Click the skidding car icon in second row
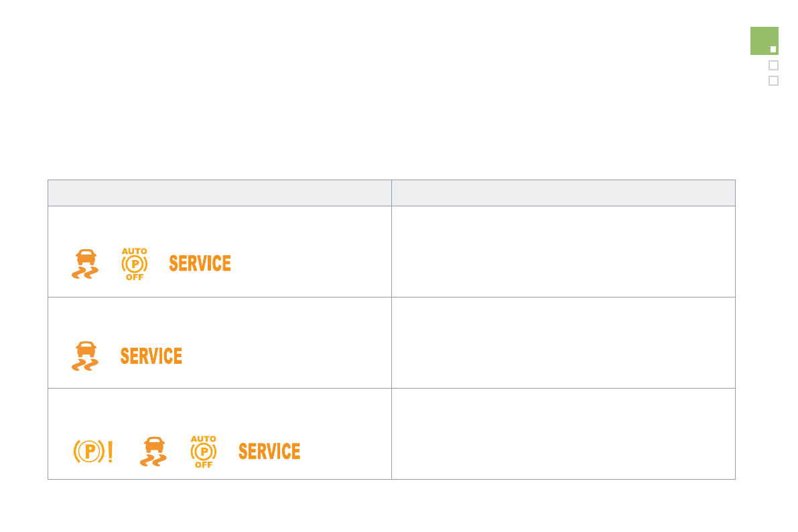Screen dimensions: 798x532 coord(85,356)
